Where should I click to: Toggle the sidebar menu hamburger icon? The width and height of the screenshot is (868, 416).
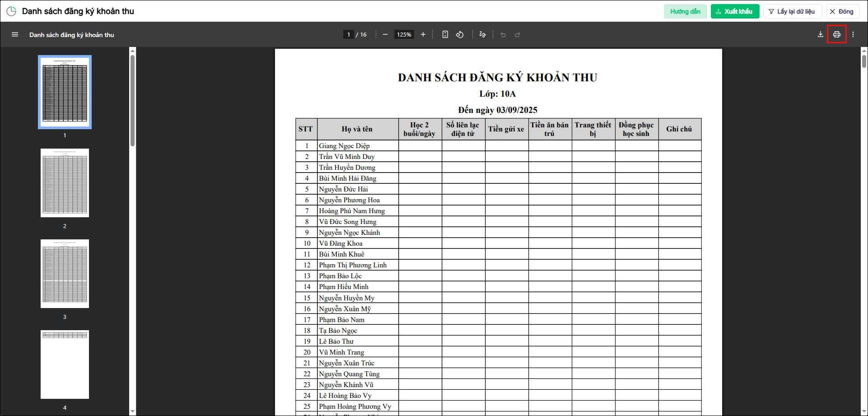coord(15,34)
